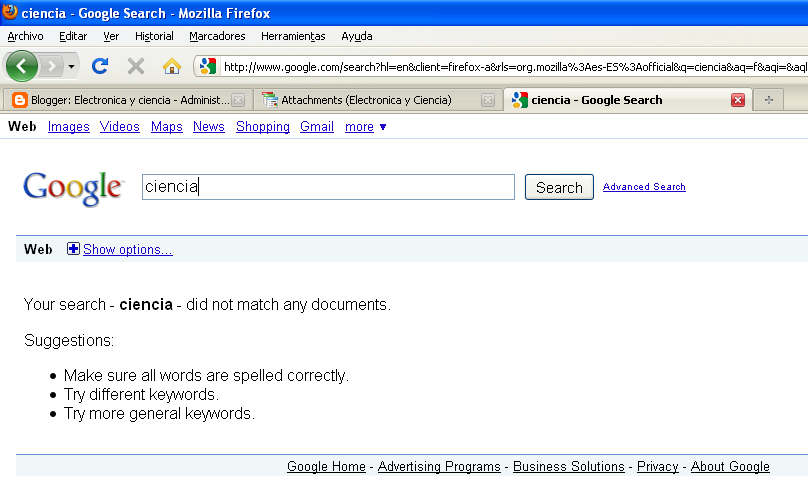Open the Ayuda menu

pyautogui.click(x=357, y=36)
